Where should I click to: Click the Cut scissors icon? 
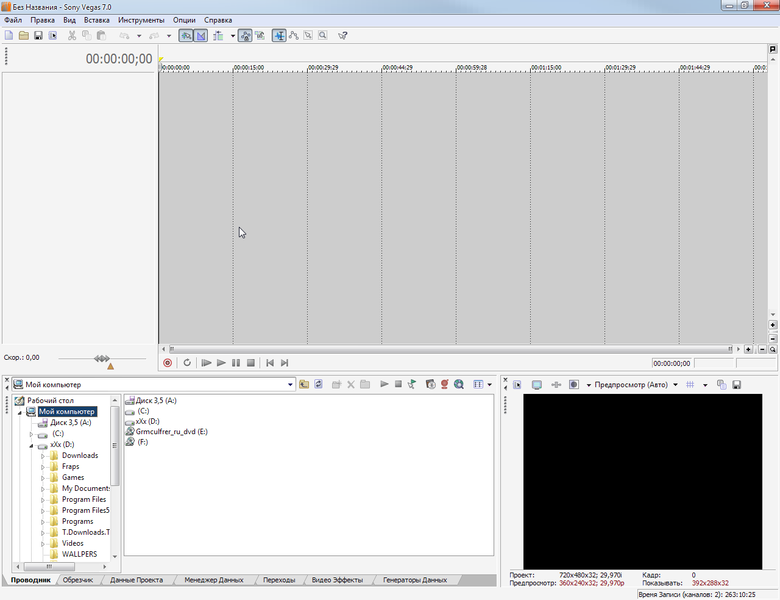pyautogui.click(x=72, y=36)
